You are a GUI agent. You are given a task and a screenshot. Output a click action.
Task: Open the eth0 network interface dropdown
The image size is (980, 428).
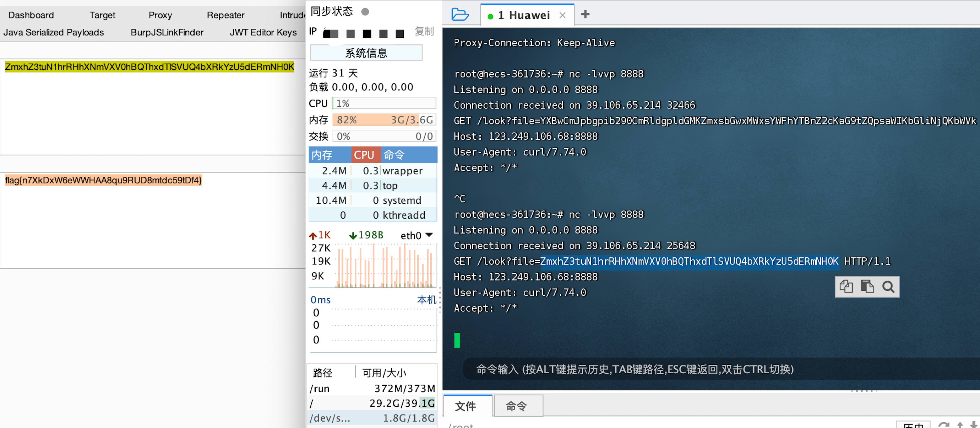coord(416,236)
